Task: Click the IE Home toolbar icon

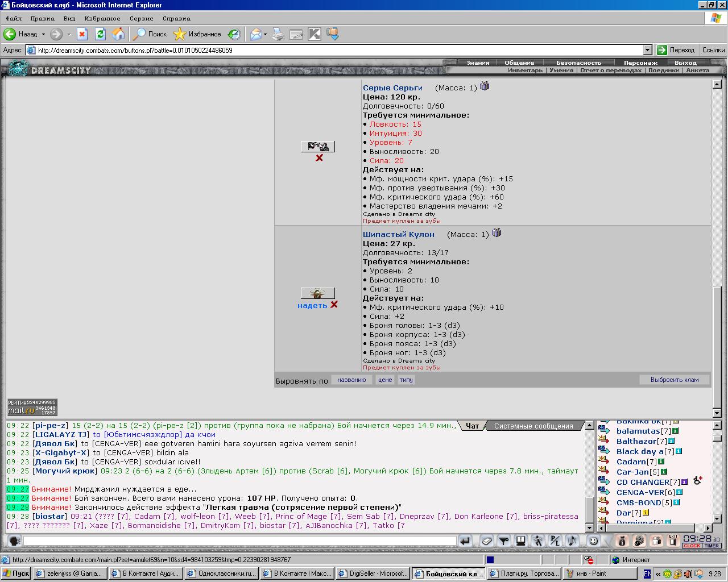Action: tap(118, 34)
